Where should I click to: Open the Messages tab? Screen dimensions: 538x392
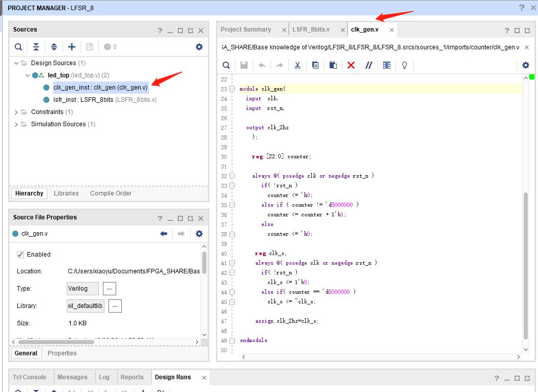pyautogui.click(x=72, y=377)
